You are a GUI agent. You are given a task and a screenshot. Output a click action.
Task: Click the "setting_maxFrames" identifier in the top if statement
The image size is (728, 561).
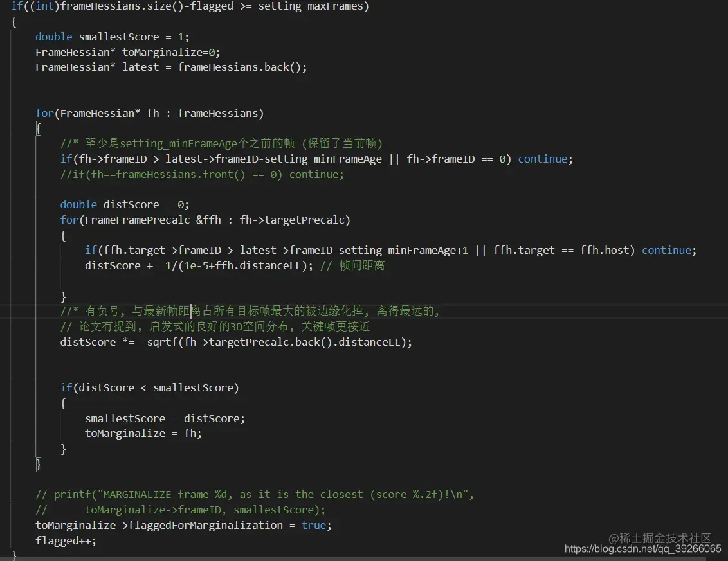[310, 6]
